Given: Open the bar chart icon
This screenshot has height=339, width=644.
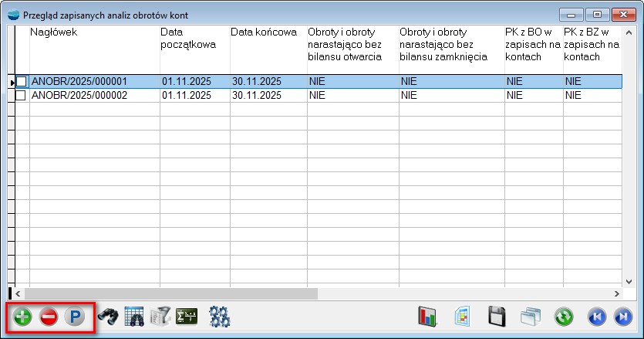Looking at the screenshot, I should pos(427,317).
